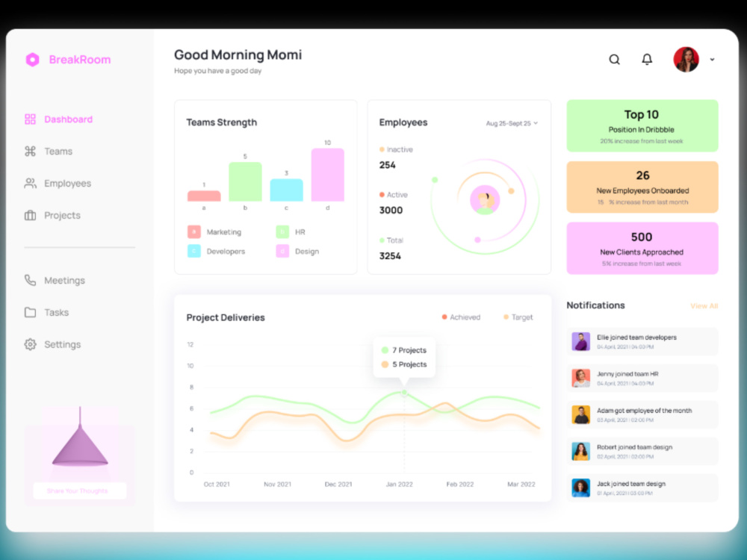
Task: Click the Active count 3000
Action: tap(391, 211)
